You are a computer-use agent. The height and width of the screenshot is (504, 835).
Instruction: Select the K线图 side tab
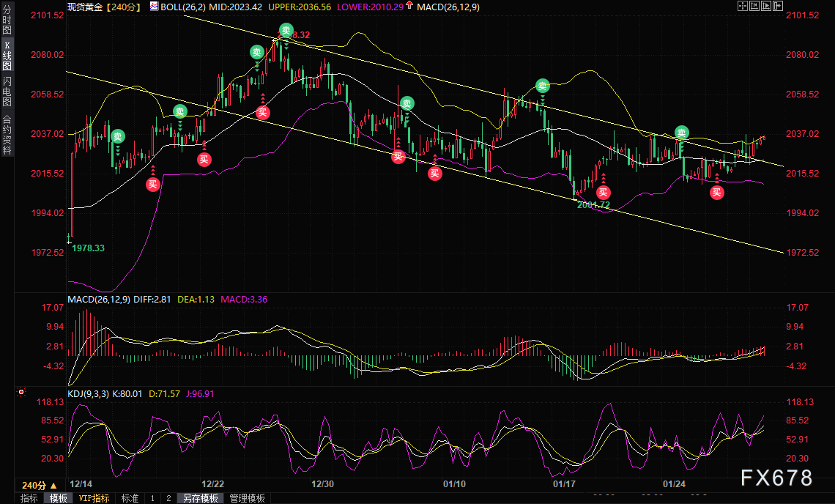(x=7, y=56)
